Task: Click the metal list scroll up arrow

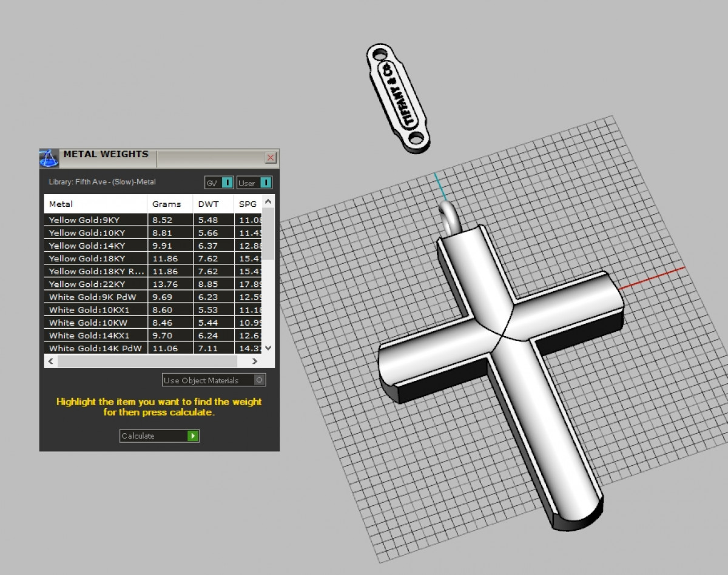Action: tap(269, 201)
